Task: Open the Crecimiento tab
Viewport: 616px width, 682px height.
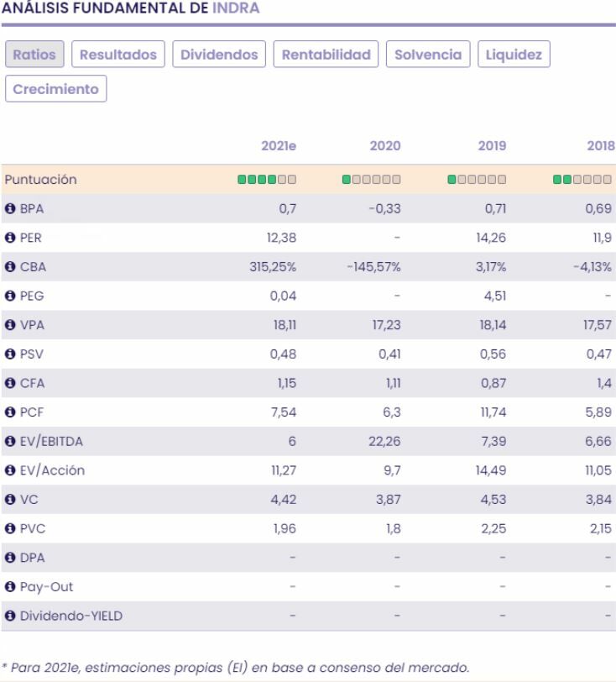Action: tap(56, 89)
